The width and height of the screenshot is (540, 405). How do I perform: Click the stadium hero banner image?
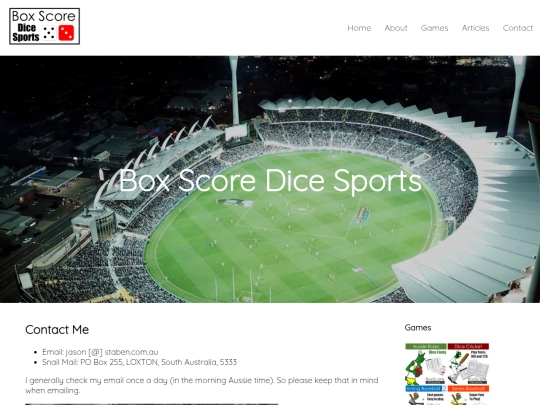(x=270, y=179)
